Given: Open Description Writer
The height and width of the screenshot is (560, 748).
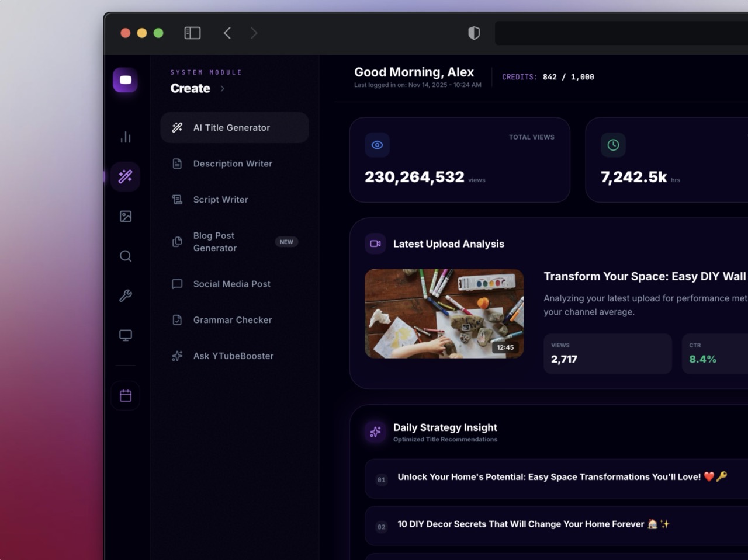Looking at the screenshot, I should click(234, 164).
